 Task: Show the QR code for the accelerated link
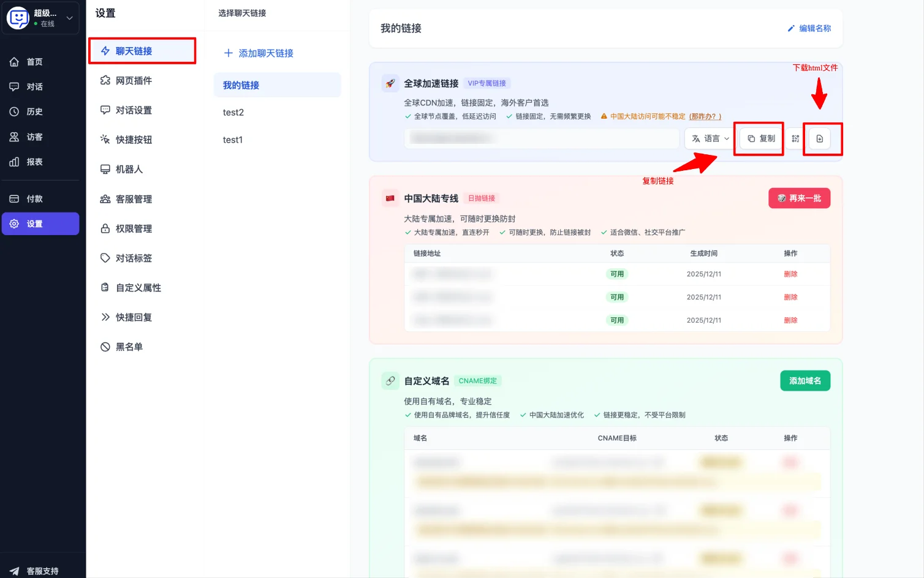click(x=795, y=138)
